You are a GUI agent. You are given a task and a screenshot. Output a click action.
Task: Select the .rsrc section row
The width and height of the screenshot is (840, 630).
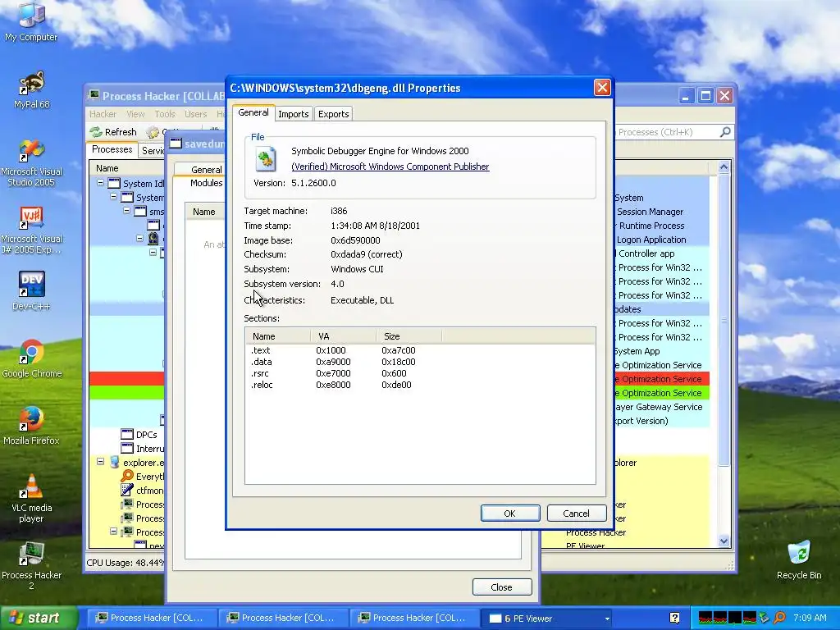[420, 373]
